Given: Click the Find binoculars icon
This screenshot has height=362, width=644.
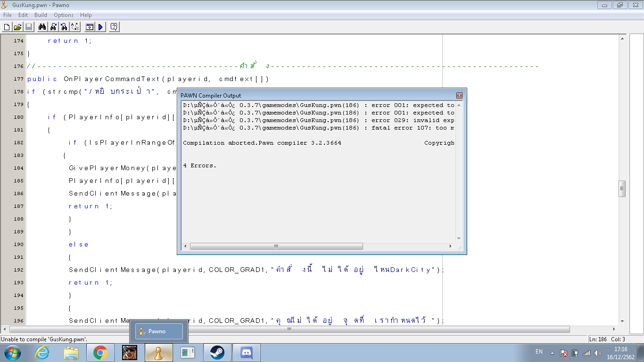Looking at the screenshot, I should [42, 27].
